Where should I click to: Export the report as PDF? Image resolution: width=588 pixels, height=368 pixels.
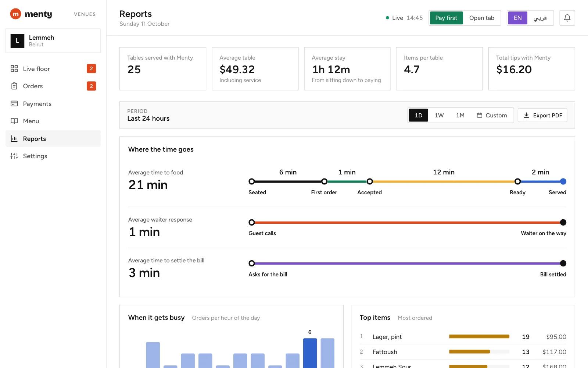542,115
